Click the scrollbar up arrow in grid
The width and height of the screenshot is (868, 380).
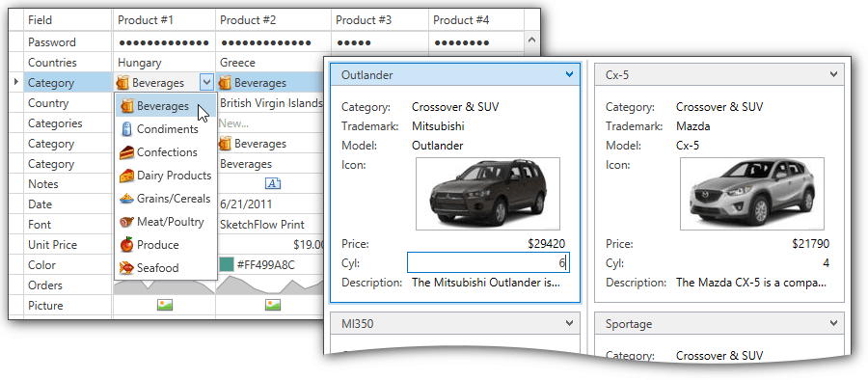pos(532,40)
